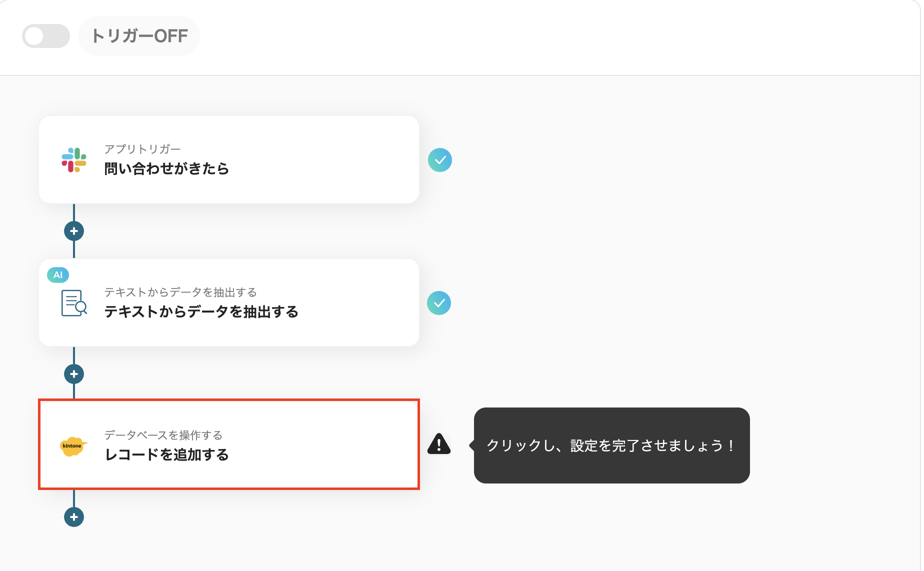This screenshot has height=571, width=924.
Task: Click the plus connector above the kintone step
Action: (x=74, y=373)
